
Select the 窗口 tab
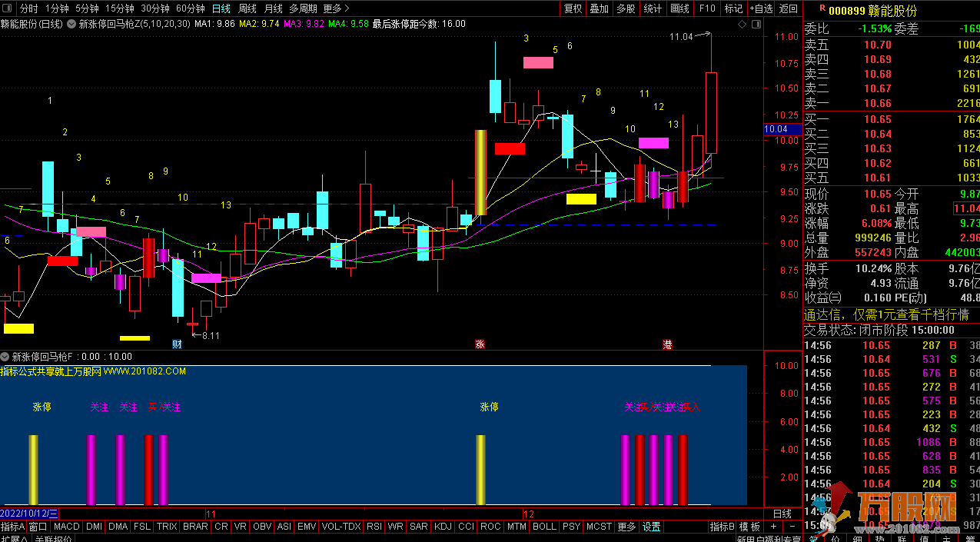(38, 527)
